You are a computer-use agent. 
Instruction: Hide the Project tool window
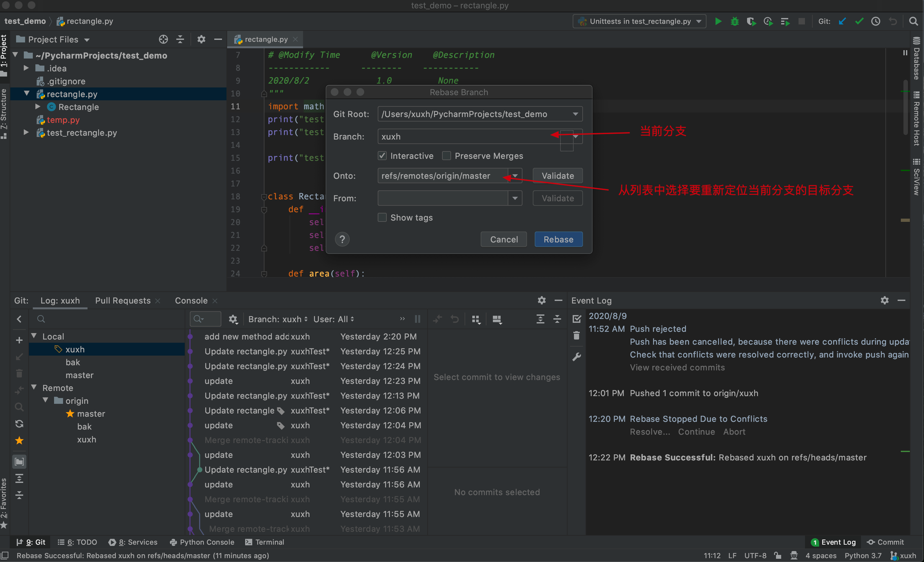pos(218,39)
